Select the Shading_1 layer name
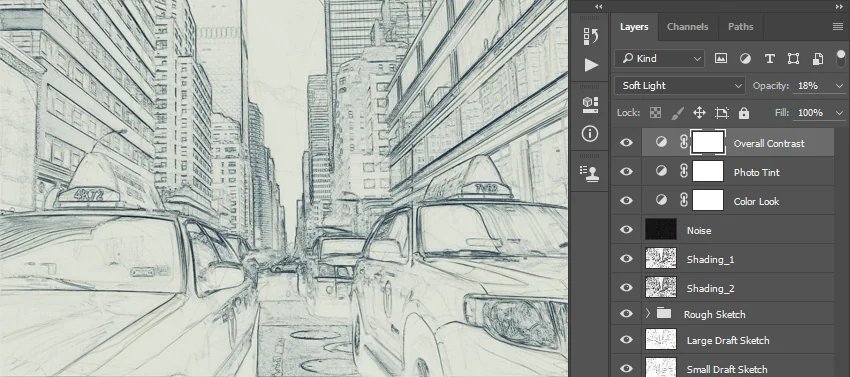The height and width of the screenshot is (377, 850). point(710,259)
